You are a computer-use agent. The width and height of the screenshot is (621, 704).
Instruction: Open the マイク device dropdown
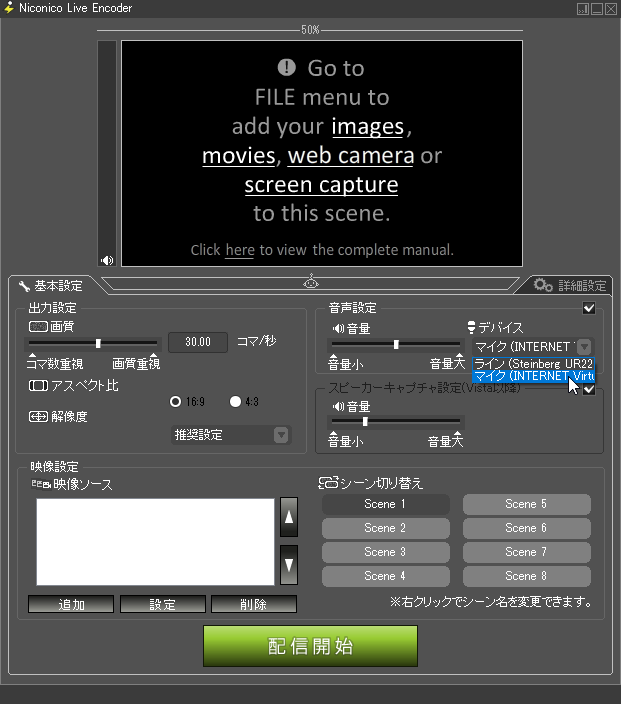point(533,347)
